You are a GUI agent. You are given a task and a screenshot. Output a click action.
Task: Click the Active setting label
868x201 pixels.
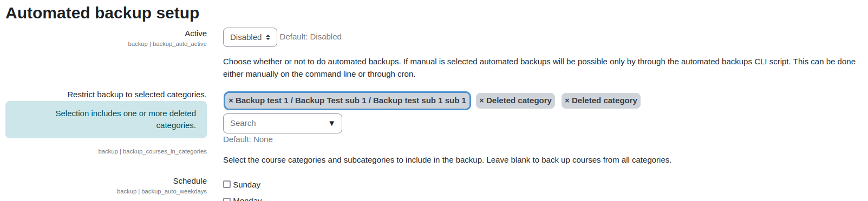point(195,33)
